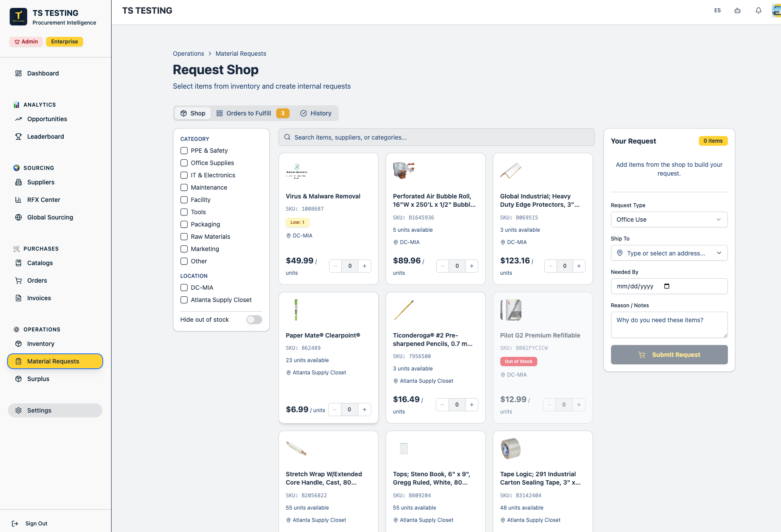Open the History tab
The height and width of the screenshot is (532, 781).
[x=316, y=113]
